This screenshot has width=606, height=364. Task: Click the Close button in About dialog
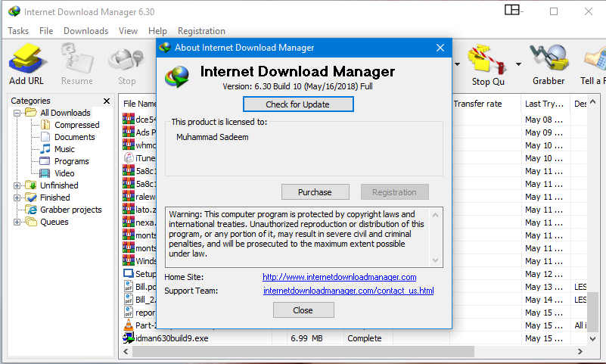[303, 310]
